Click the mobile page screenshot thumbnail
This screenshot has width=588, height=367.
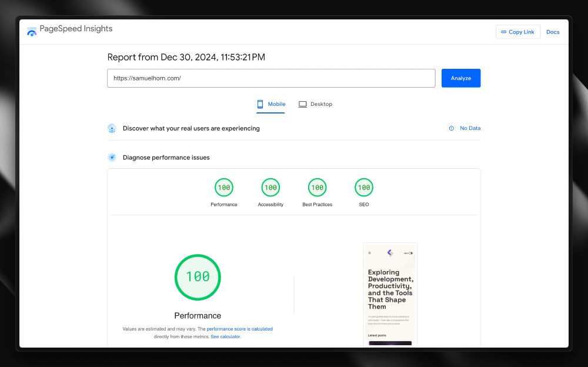(390, 295)
